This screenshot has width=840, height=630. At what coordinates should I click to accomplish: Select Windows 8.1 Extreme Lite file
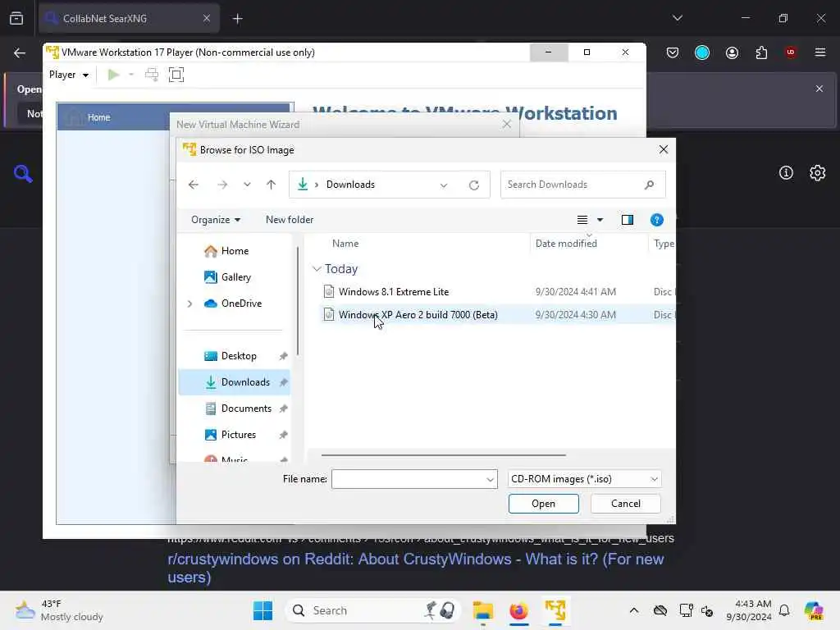pyautogui.click(x=394, y=292)
